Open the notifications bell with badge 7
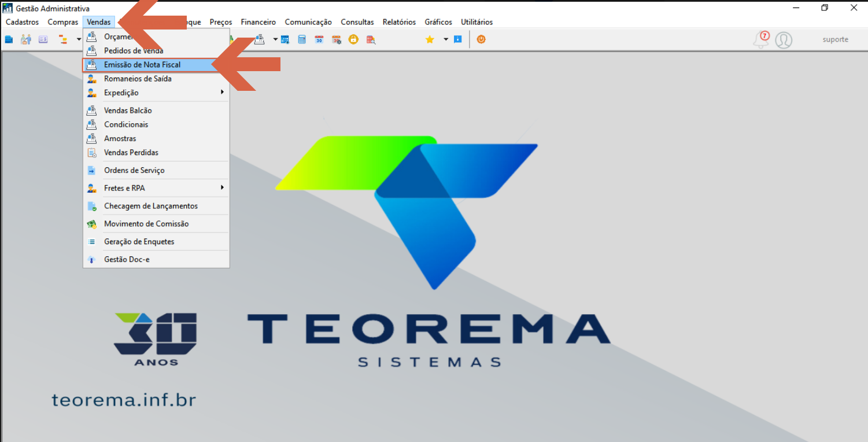868x442 pixels. [761, 39]
